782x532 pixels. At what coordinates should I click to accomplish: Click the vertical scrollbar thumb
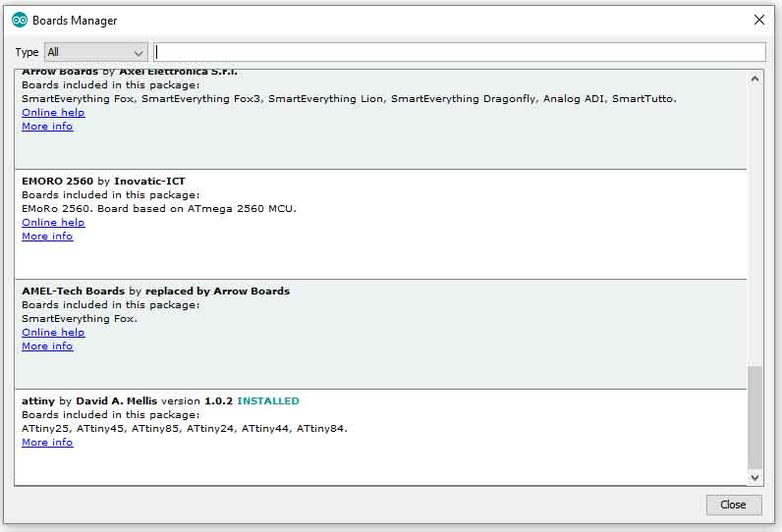tap(755, 417)
